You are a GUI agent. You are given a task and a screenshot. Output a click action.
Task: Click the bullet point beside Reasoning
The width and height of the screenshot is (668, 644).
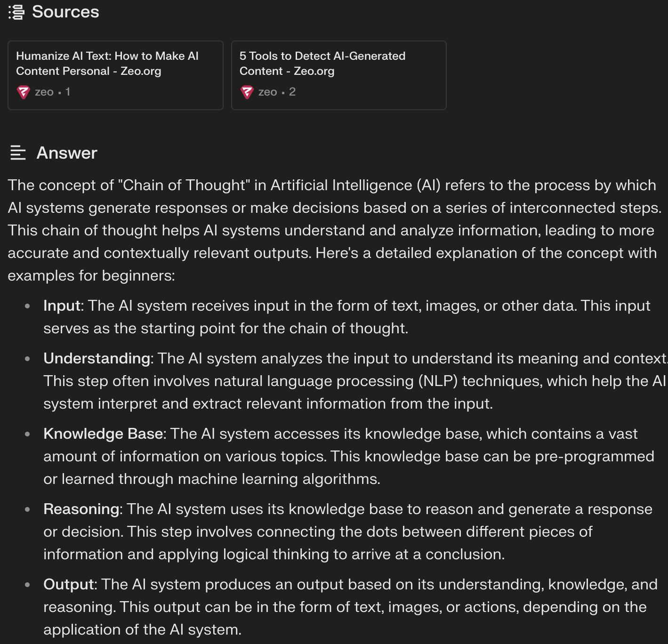click(27, 509)
